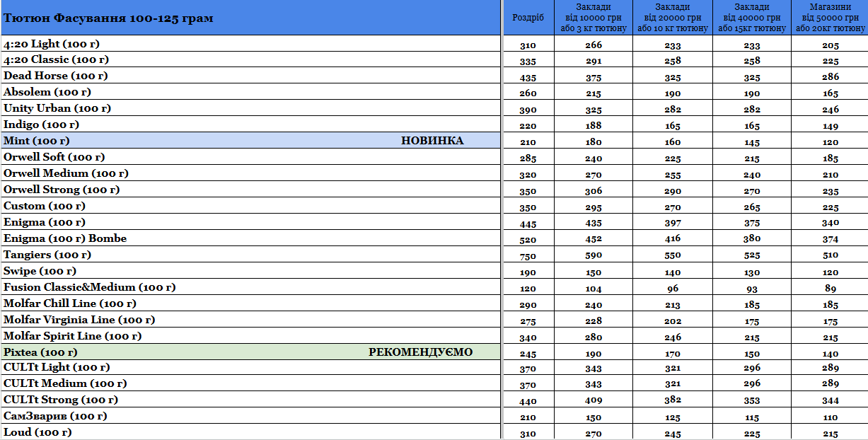Click Dead Horse shop price 286

tap(831, 76)
